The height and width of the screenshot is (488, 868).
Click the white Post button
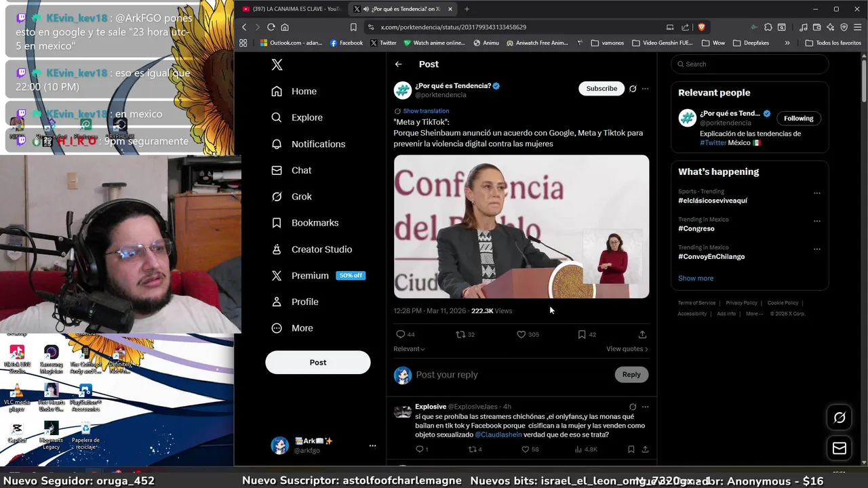(318, 363)
